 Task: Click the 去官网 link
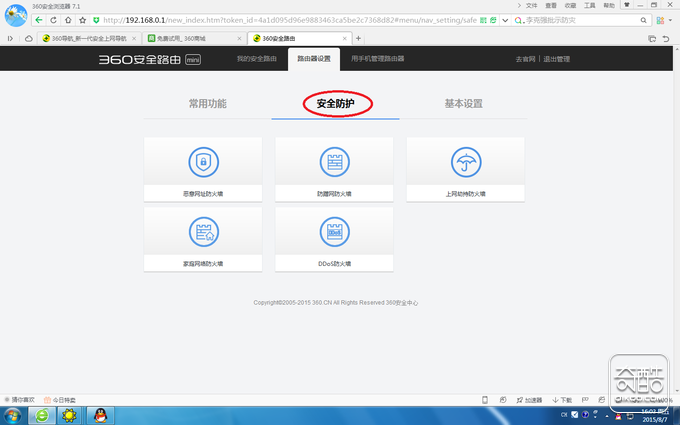pyautogui.click(x=525, y=59)
